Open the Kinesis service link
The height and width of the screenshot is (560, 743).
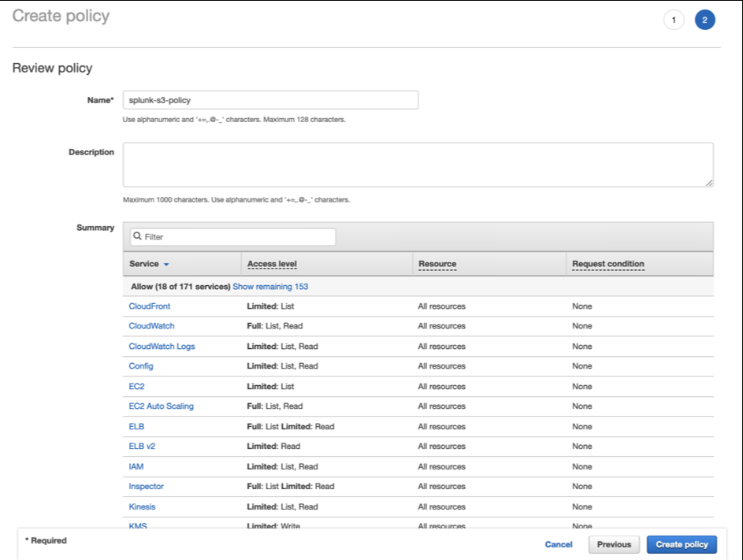(142, 506)
